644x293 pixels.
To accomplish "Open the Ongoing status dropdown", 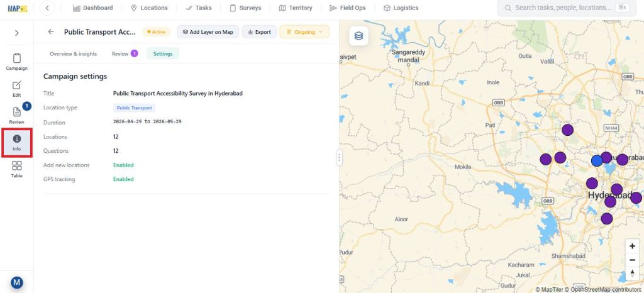I will coord(304,32).
